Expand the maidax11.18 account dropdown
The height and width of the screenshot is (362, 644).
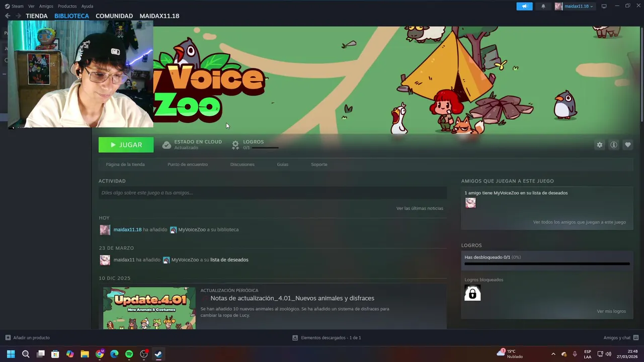point(575,6)
